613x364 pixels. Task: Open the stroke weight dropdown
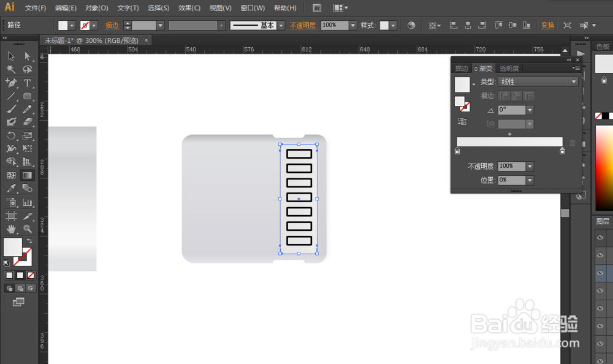point(160,25)
